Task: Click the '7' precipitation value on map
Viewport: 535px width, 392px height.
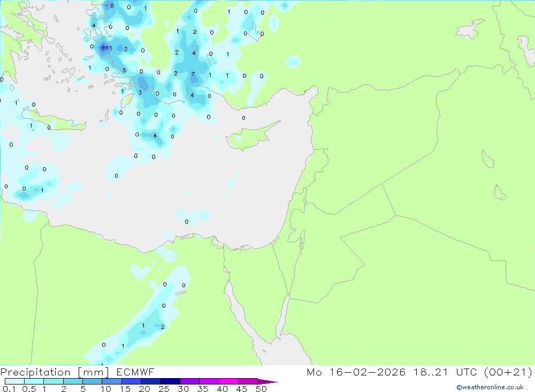Action: tap(193, 74)
